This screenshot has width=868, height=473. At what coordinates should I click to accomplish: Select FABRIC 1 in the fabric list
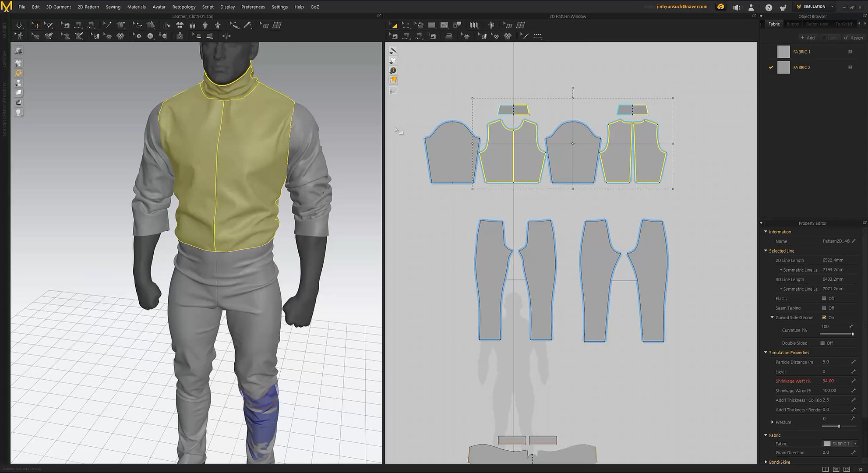(x=801, y=52)
